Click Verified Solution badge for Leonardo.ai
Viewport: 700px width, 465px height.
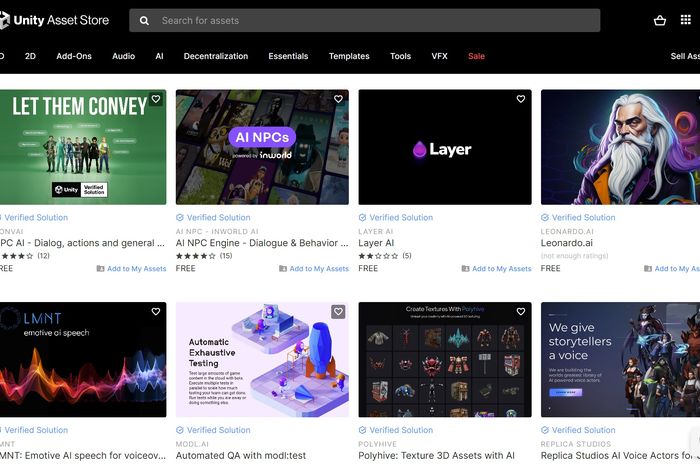[579, 218]
